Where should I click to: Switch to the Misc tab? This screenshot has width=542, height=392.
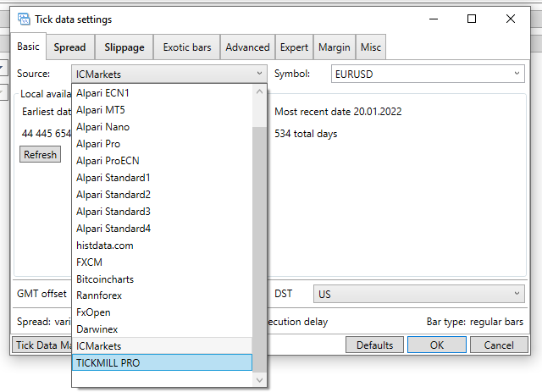[371, 47]
